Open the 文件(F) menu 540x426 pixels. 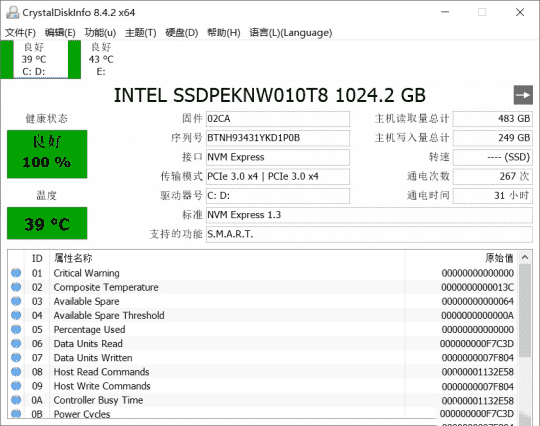click(x=20, y=33)
